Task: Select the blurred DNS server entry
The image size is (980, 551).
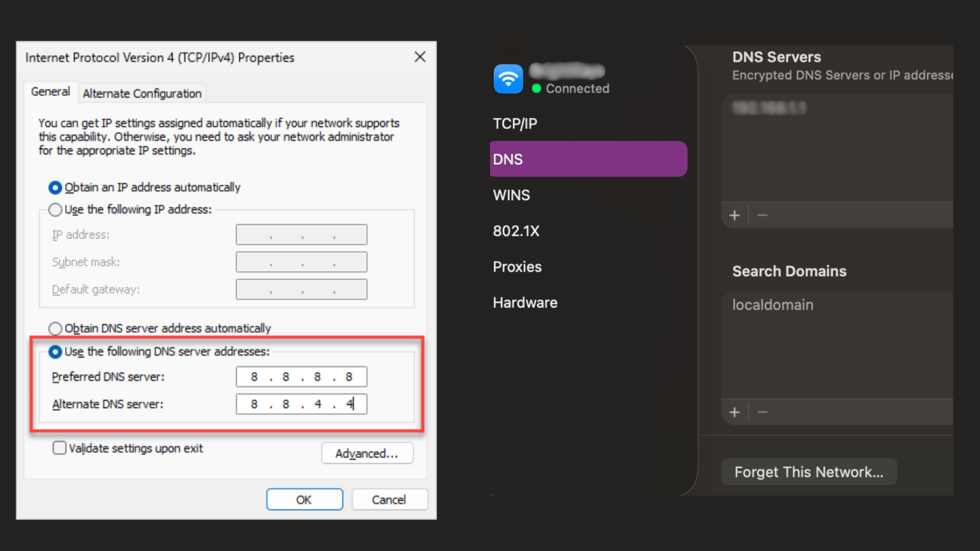Action: (x=769, y=108)
